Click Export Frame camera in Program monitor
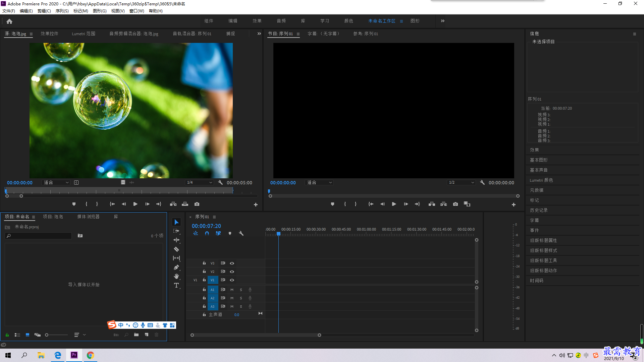 tap(455, 204)
